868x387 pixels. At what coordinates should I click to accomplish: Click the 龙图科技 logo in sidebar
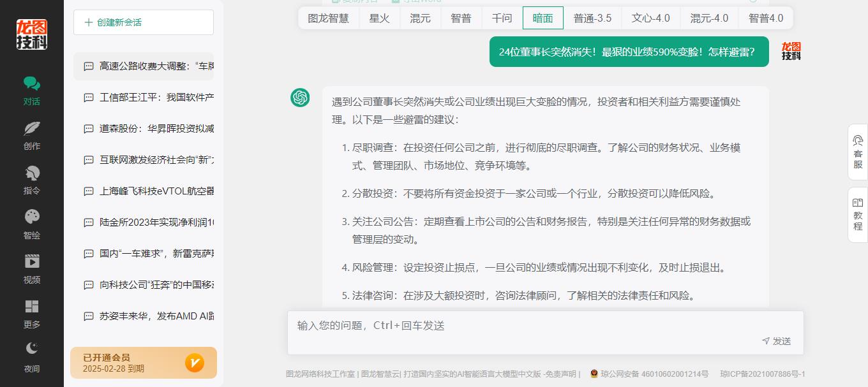point(32,34)
